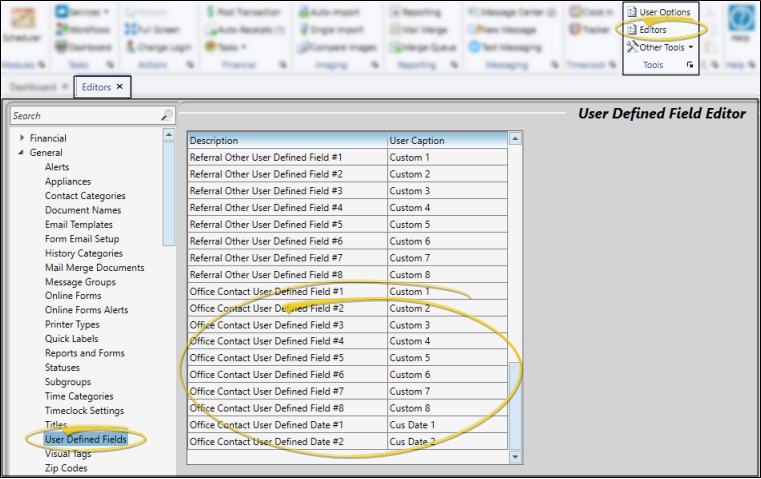Expand the Financial tree node
This screenshot has height=479, width=761.
tap(21, 138)
